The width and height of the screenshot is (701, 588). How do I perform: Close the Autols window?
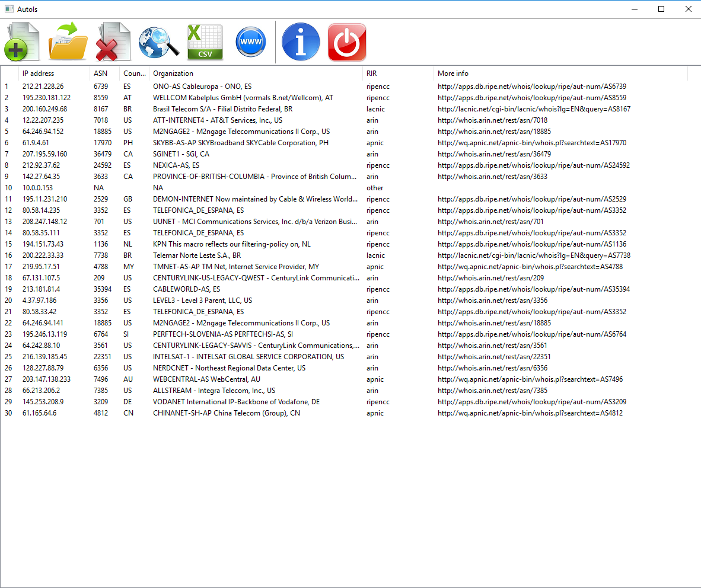(688, 9)
